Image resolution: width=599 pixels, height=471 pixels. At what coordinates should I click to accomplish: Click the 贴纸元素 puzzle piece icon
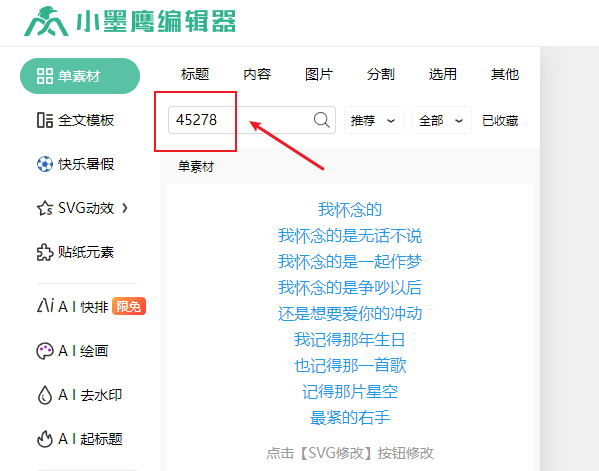click(45, 252)
